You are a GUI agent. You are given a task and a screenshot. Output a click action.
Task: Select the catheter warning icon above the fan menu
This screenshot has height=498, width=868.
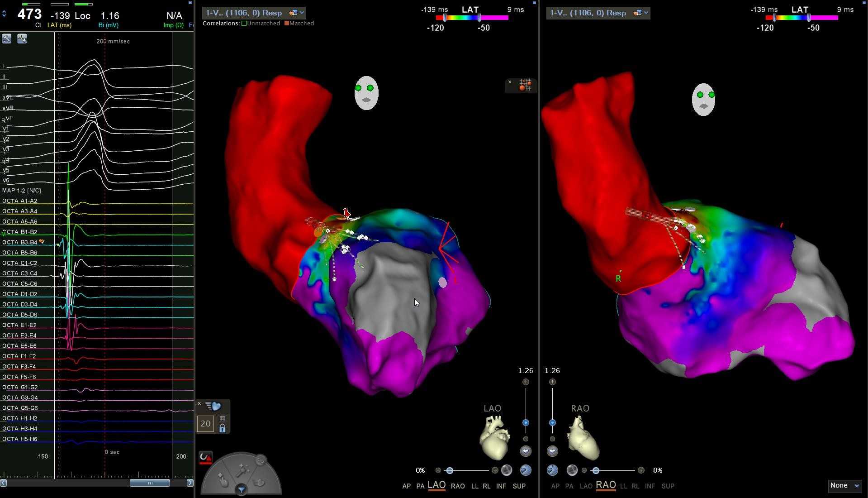pyautogui.click(x=206, y=457)
